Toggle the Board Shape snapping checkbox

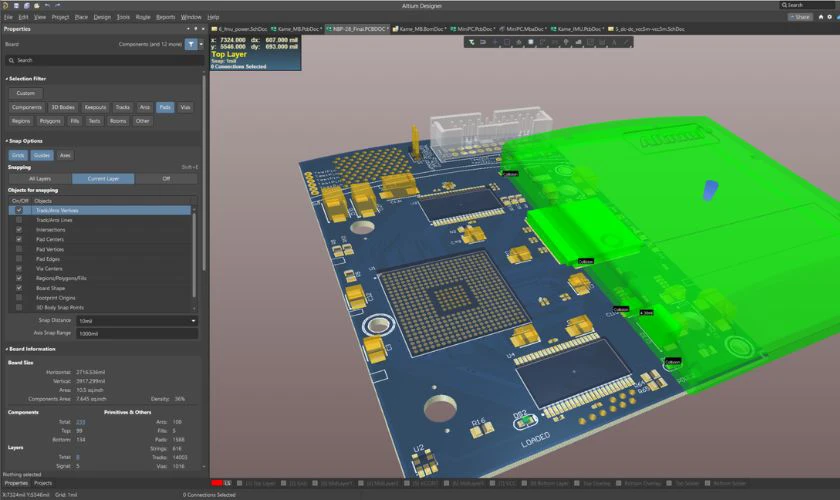tap(19, 288)
